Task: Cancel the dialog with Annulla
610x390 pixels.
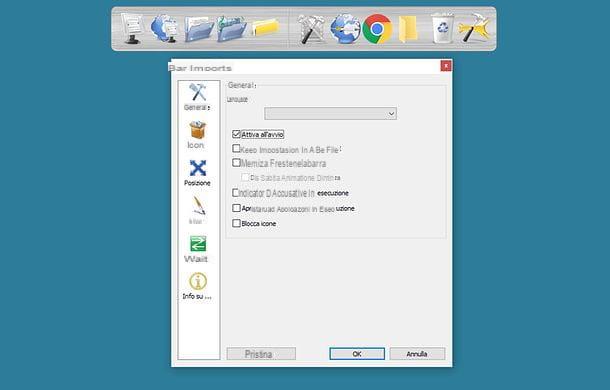Action: tap(417, 354)
